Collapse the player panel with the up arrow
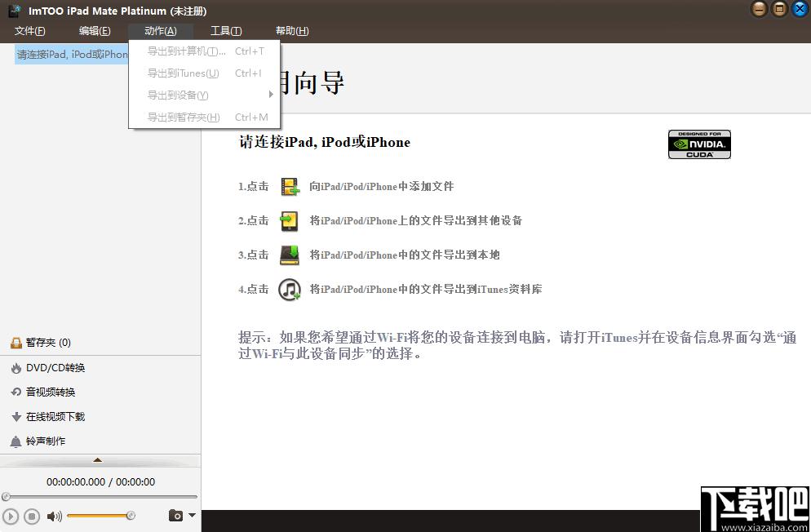 tap(97, 459)
